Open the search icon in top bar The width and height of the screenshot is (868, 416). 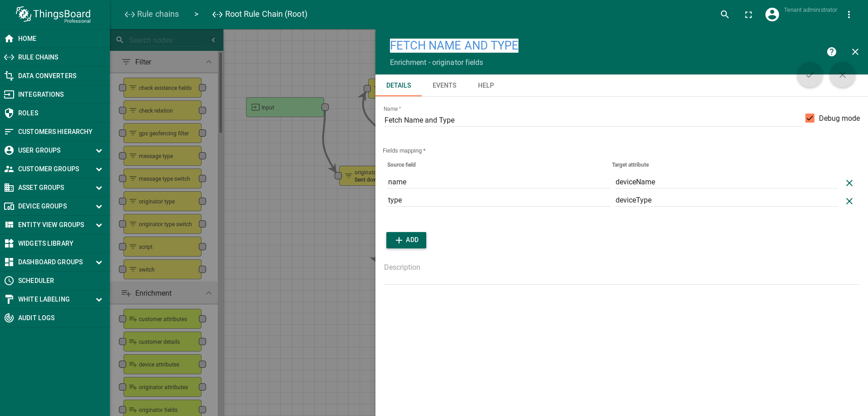725,15
